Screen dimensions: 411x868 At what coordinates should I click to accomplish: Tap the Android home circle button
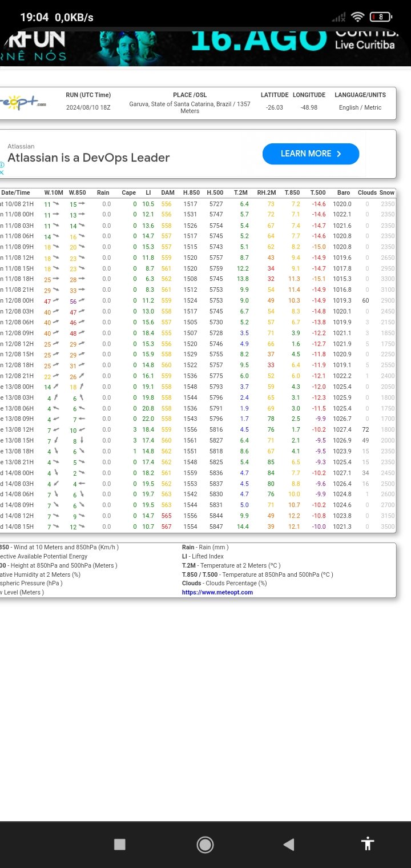point(205,845)
